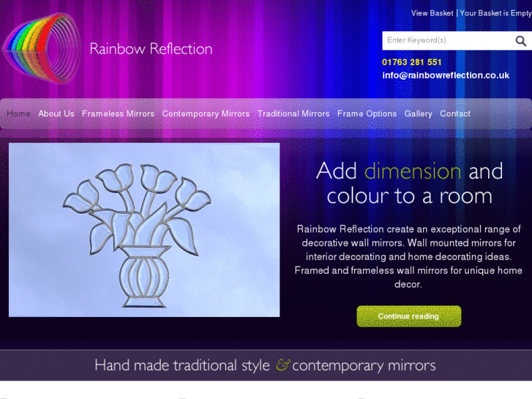Visit the Gallery page
Image resolution: width=532 pixels, height=399 pixels.
[x=418, y=113]
